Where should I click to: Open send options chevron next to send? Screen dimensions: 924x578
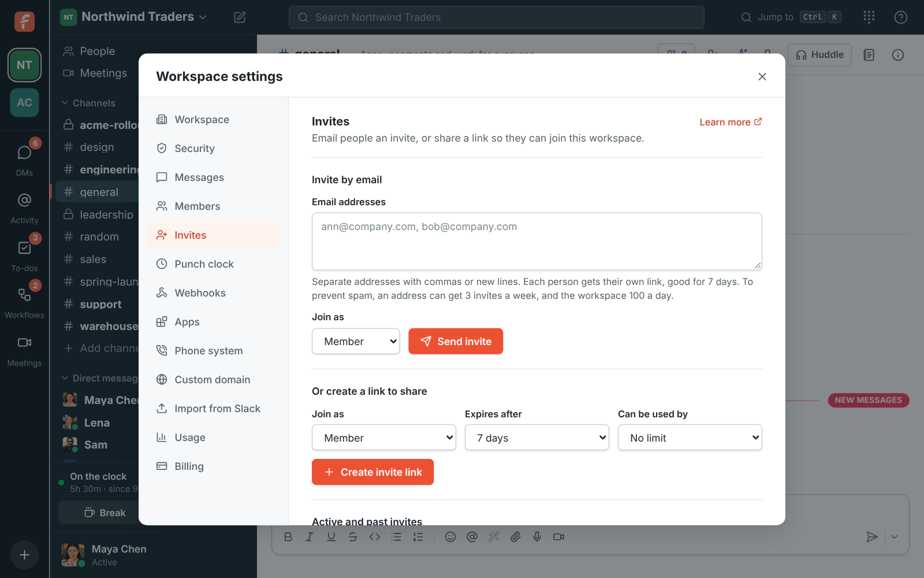pyautogui.click(x=895, y=537)
